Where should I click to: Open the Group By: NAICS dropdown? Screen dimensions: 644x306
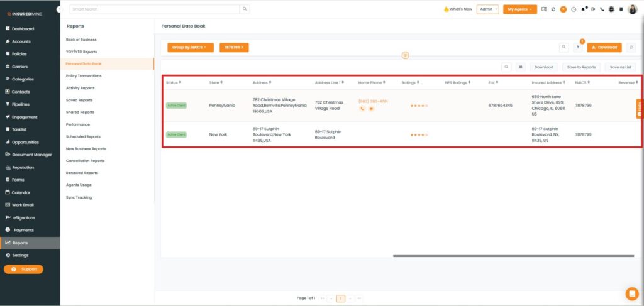190,47
